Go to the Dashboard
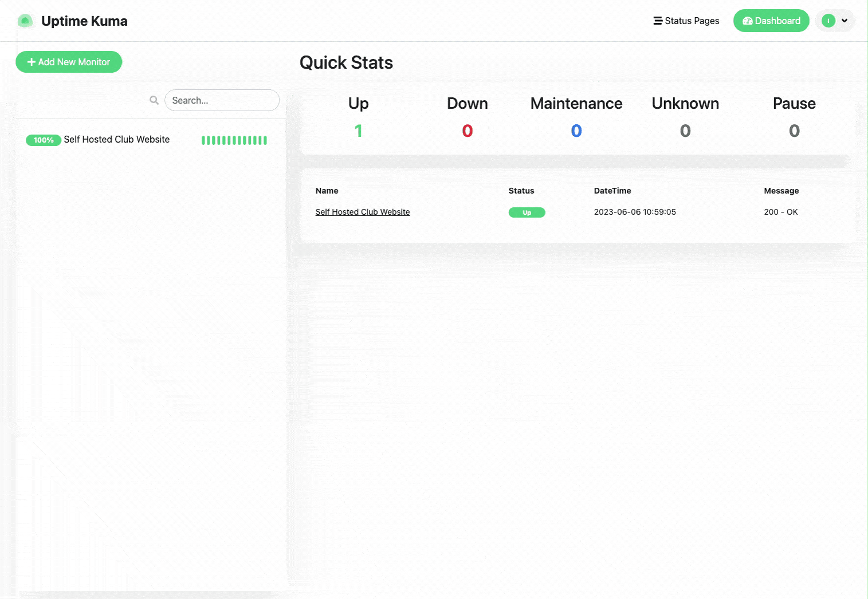 (x=771, y=21)
